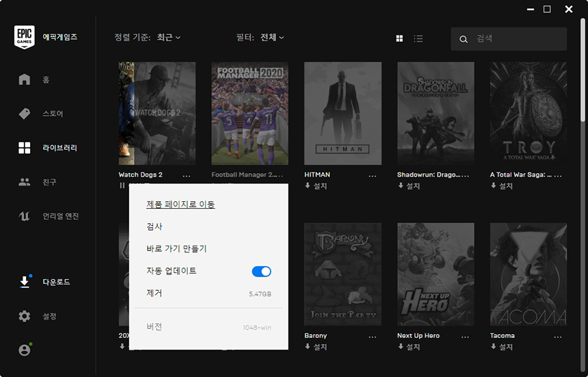Open the 언리얼 엔진 Unreal Engine icon
Image resolution: width=588 pixels, height=377 pixels.
click(x=25, y=216)
